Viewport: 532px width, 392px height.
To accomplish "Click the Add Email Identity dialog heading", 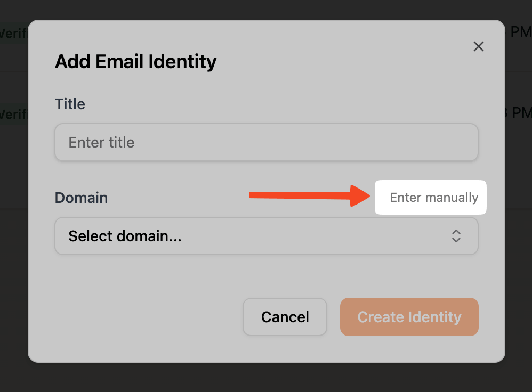I will [x=135, y=61].
